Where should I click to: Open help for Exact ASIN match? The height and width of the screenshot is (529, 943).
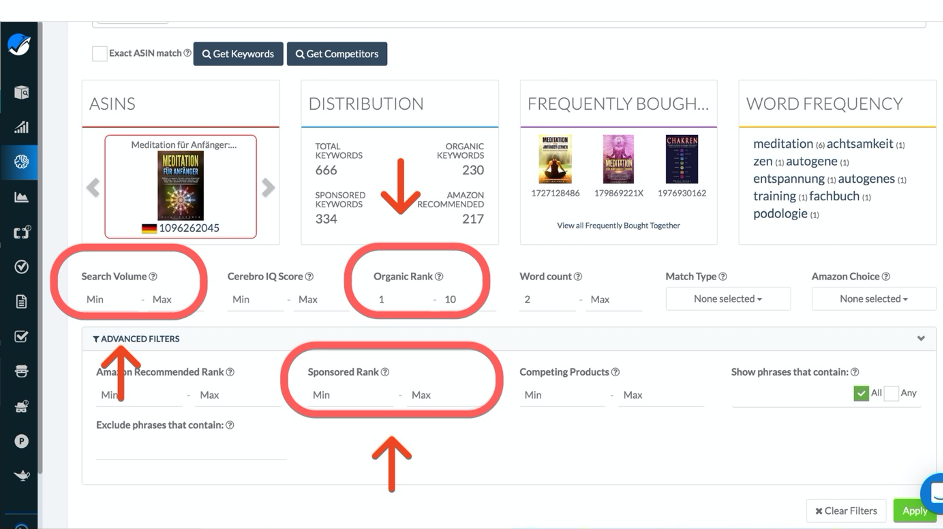(187, 53)
